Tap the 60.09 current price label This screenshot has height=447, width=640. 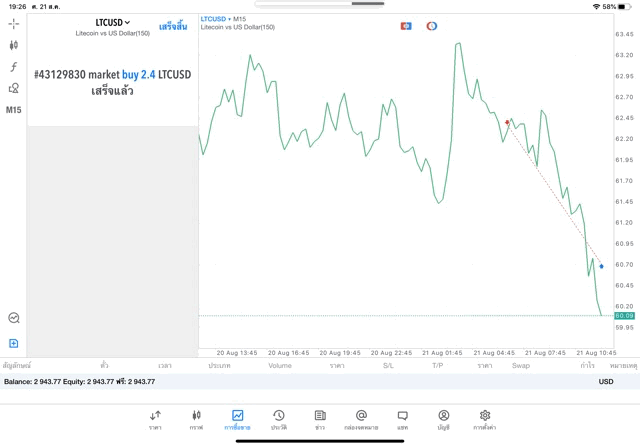point(624,316)
